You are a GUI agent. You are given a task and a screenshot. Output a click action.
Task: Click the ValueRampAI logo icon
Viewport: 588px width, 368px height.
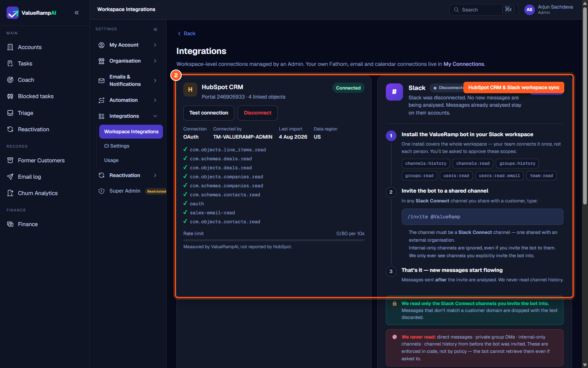click(x=13, y=13)
